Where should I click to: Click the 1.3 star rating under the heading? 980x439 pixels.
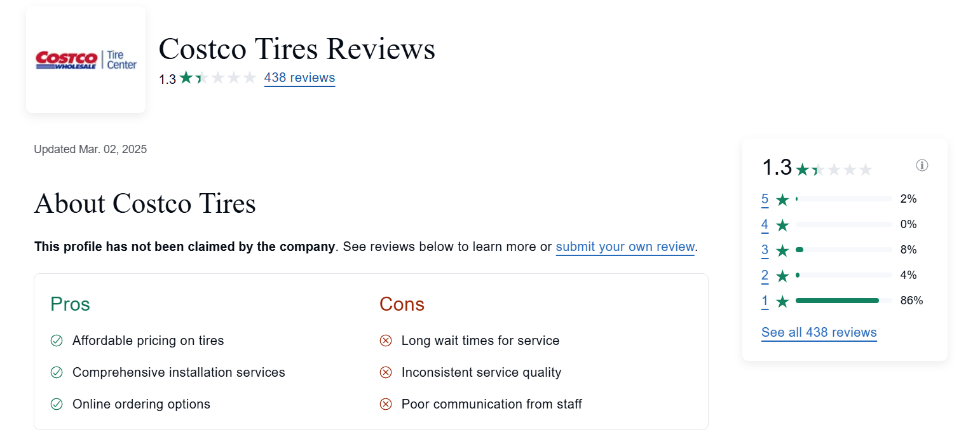[x=207, y=78]
